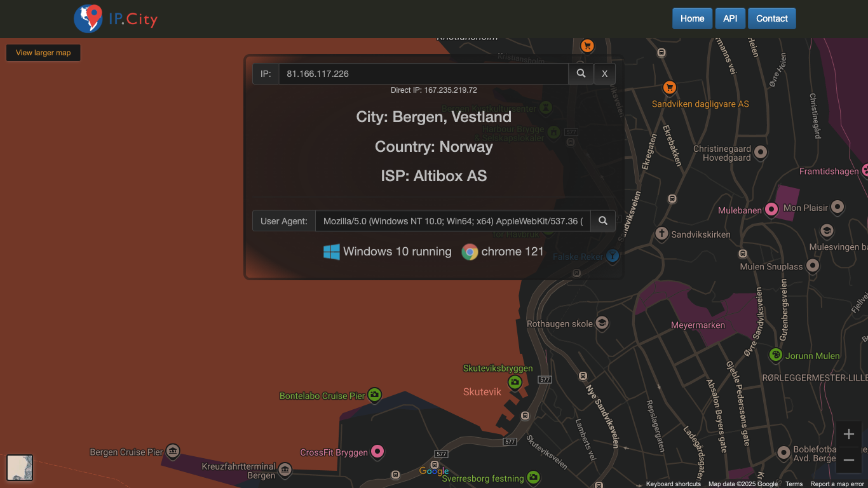Click the IP address input field
Image resolution: width=868 pixels, height=488 pixels.
coord(423,74)
